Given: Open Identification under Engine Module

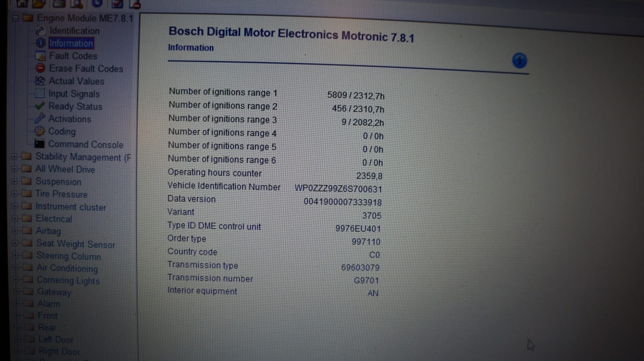Looking at the screenshot, I should click(74, 31).
